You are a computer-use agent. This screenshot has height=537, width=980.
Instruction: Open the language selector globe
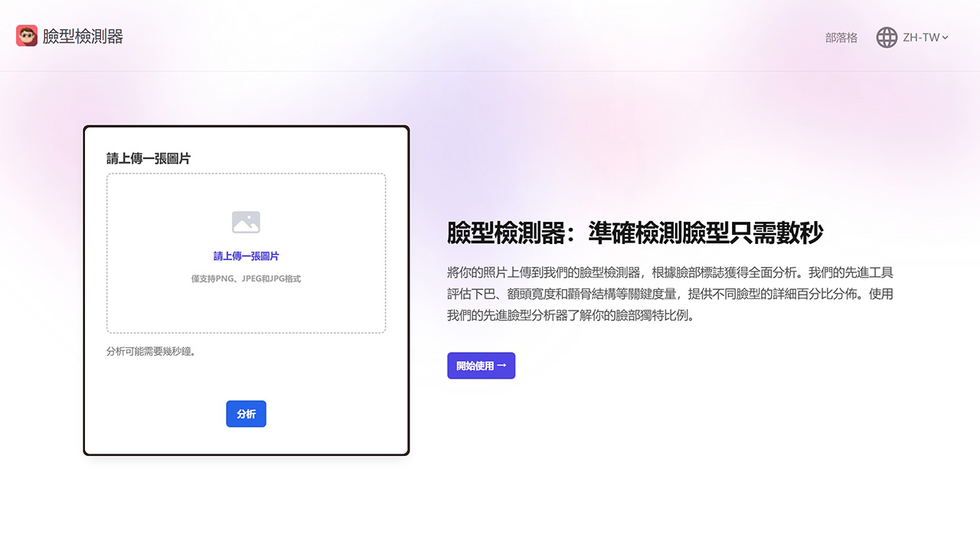tap(886, 37)
